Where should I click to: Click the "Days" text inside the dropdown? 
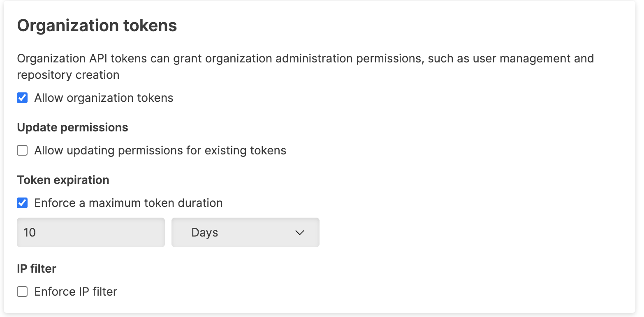[x=204, y=233]
